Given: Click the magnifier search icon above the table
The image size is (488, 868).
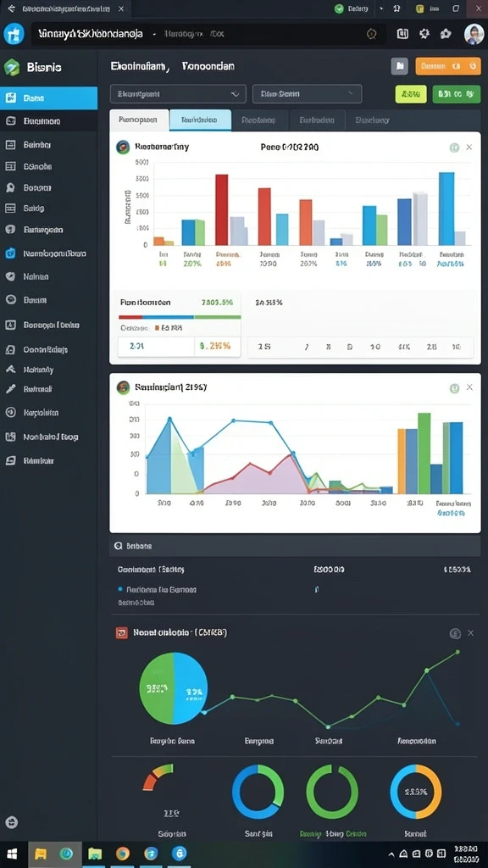Looking at the screenshot, I should (x=118, y=546).
